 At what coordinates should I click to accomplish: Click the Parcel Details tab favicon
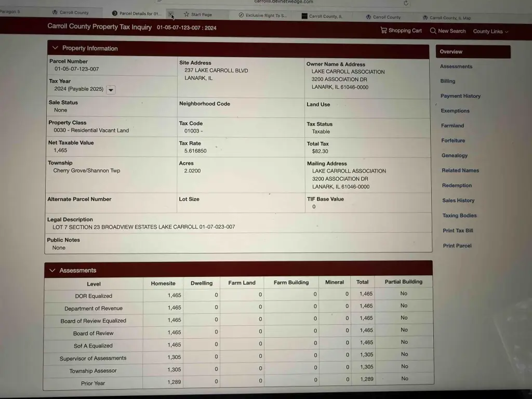114,14
